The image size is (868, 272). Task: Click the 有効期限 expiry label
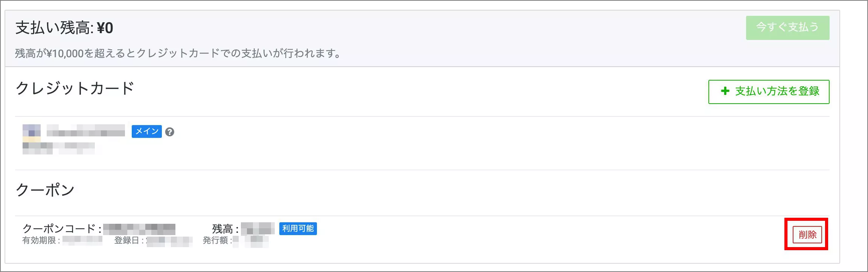coord(41,240)
